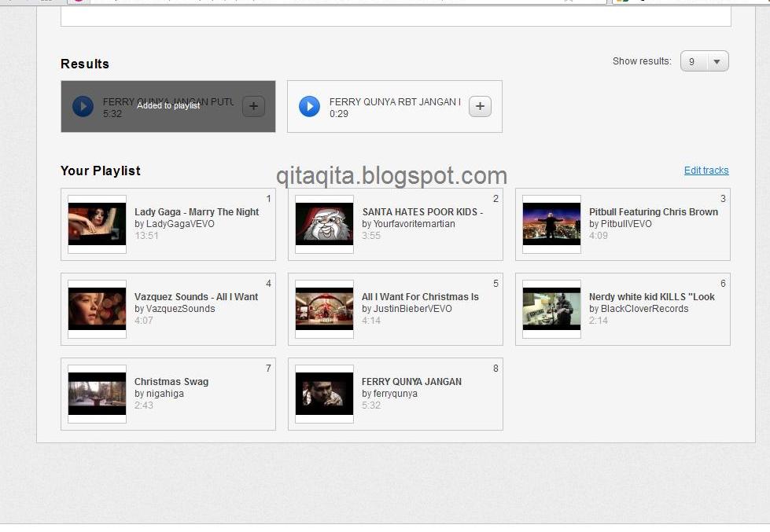Screen dimensions: 770x532
Task: Click the Pitbull Featuring Chris Brown title
Action: 653,212
